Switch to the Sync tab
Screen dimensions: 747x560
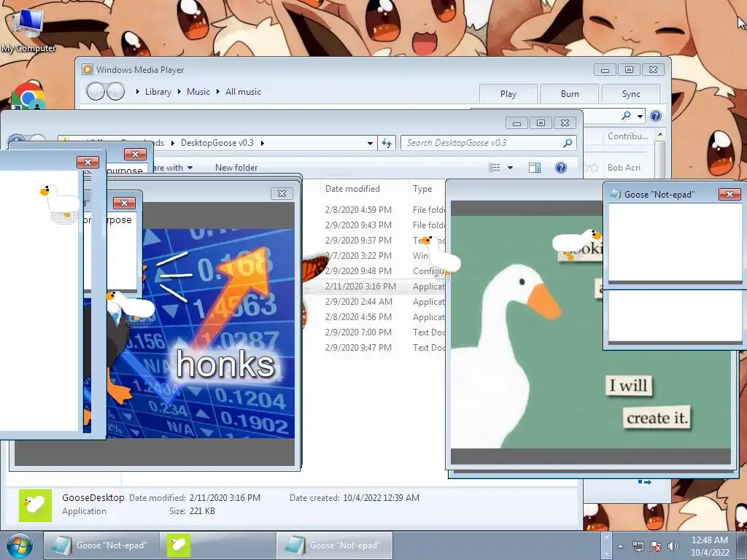[x=631, y=94]
